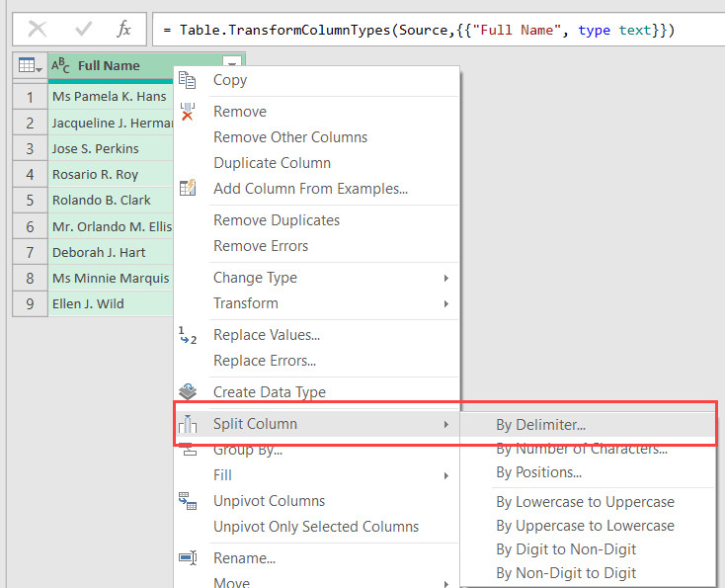
Task: Click the formula bar cancel X icon
Action: click(x=38, y=30)
